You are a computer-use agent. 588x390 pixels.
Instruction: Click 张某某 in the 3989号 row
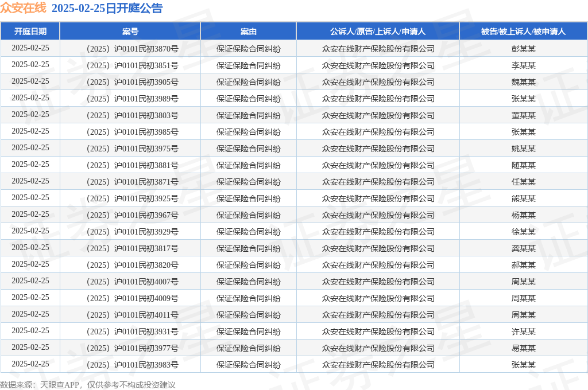pos(524,99)
